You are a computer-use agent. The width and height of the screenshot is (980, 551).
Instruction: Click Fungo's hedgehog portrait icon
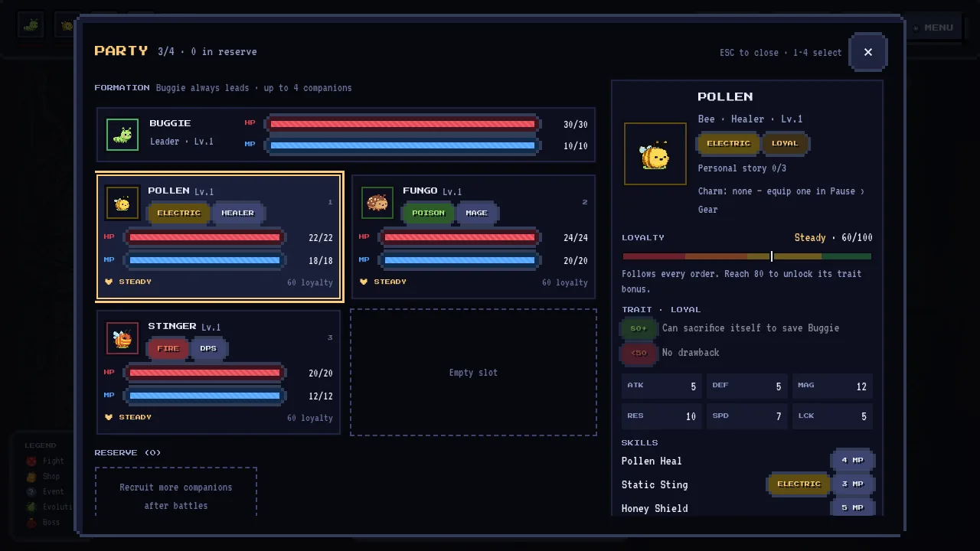coord(377,203)
